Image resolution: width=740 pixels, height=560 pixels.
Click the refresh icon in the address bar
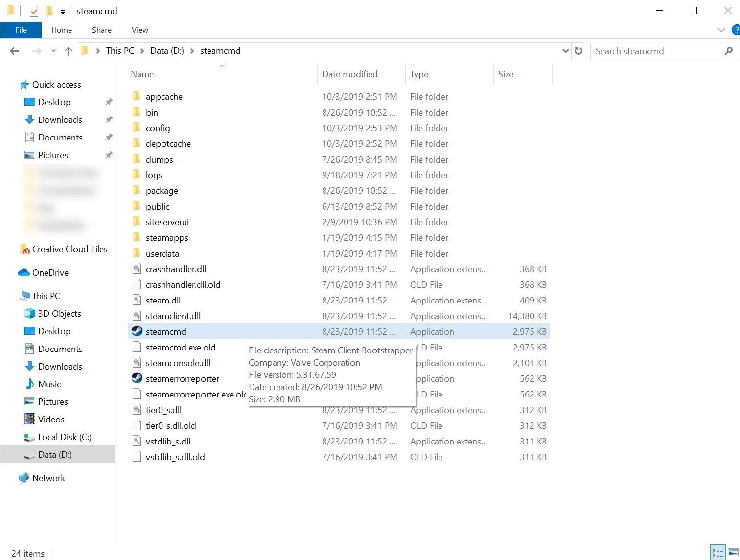pyautogui.click(x=578, y=51)
